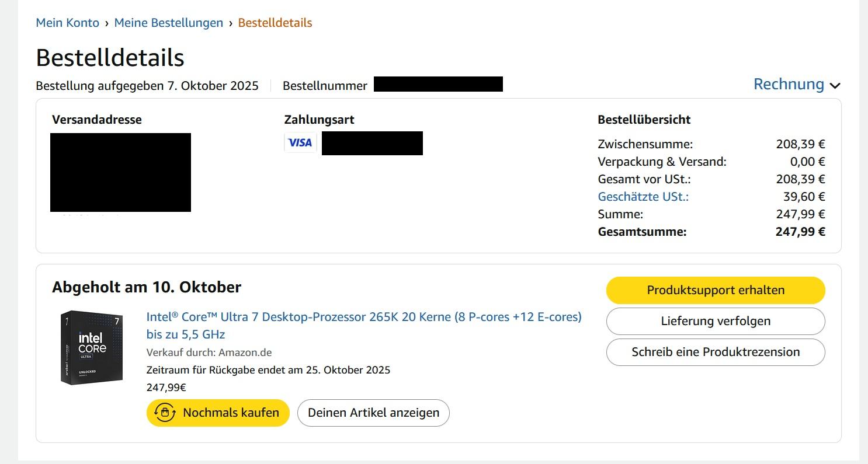
Task: Click the large Bestelldetails page heading
Action: [110, 57]
